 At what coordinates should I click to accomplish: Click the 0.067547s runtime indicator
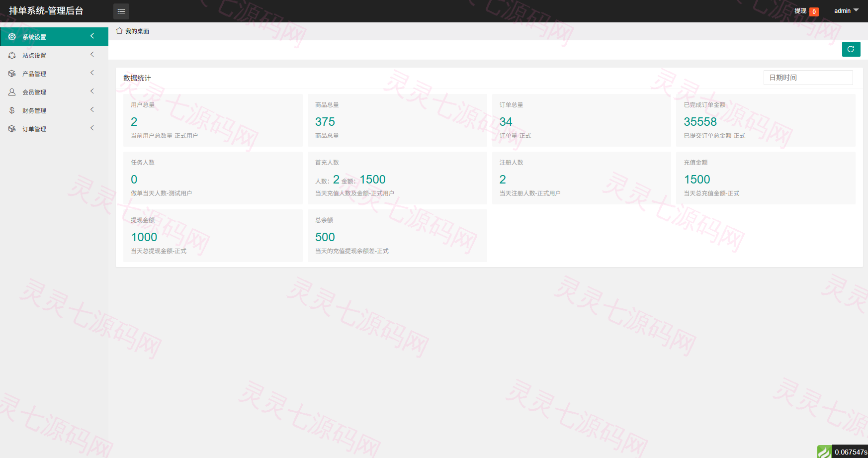(851, 452)
